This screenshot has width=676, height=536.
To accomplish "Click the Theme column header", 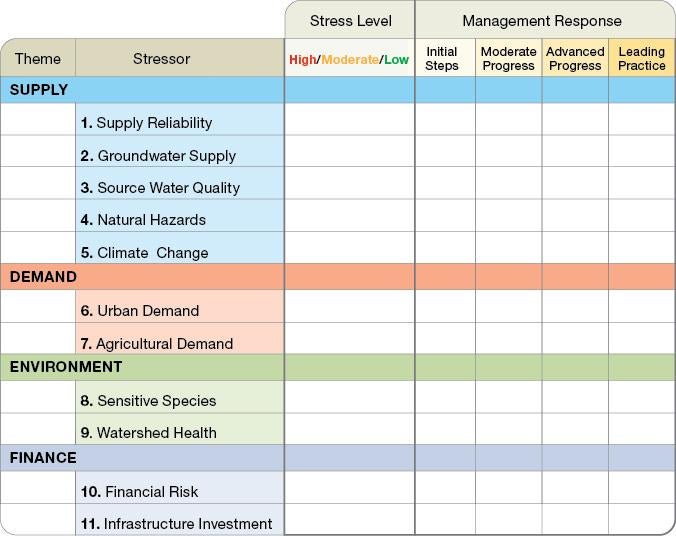I will coord(38,59).
